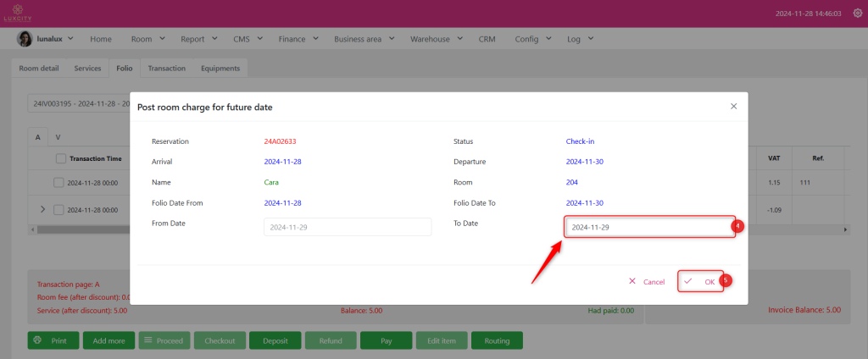Image resolution: width=868 pixels, height=359 pixels.
Task: Open the Room dropdown menu
Action: [x=147, y=39]
